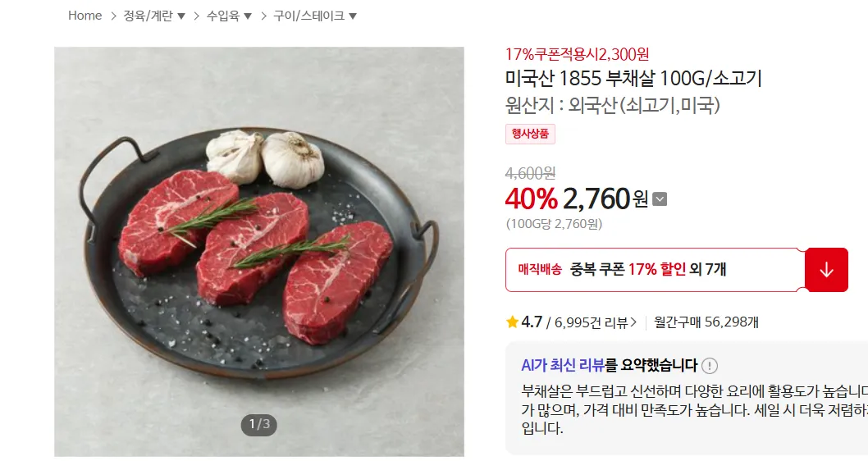868x461 pixels.
Task: Click the 행사상품 badge
Action: click(530, 134)
